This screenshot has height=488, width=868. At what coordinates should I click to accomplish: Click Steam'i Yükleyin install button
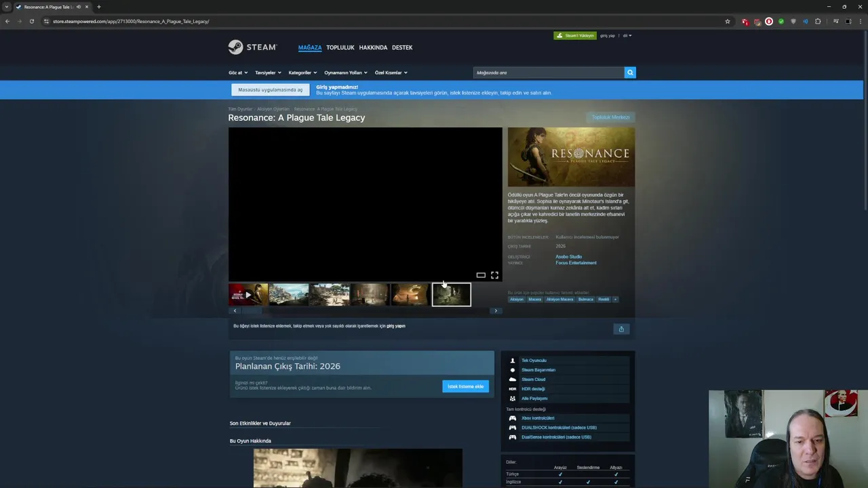click(x=575, y=35)
